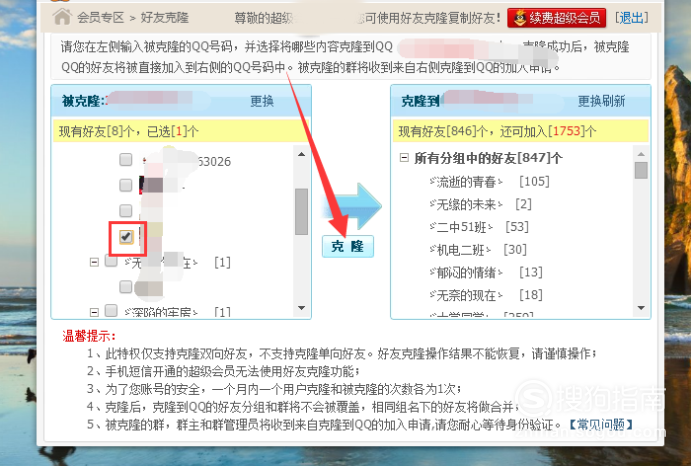Viewport: 691px width, 466px height.
Task: Collapse 所有分组中的好友[847]个 tree node
Action: tap(404, 157)
